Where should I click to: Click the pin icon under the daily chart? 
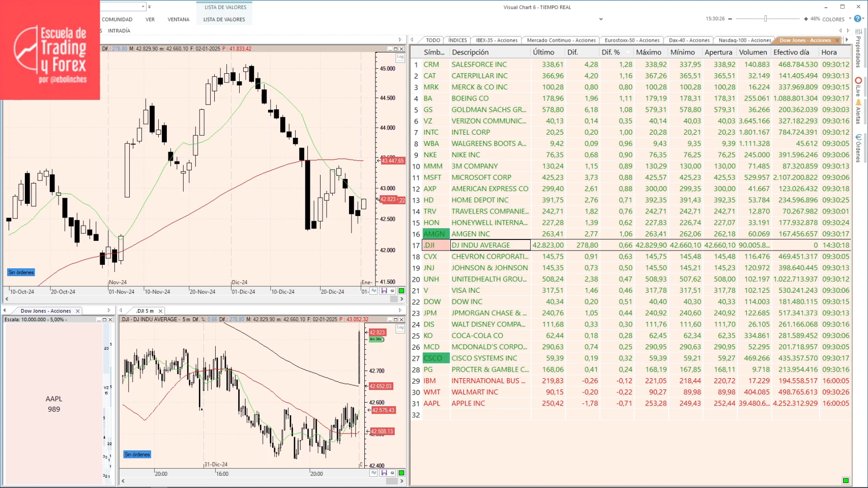click(392, 291)
